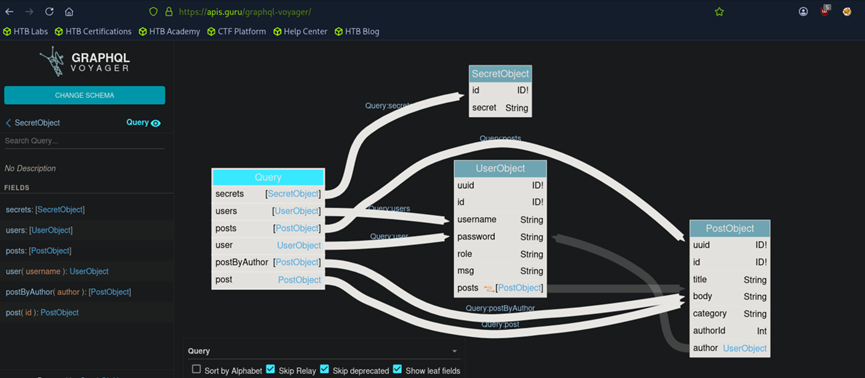Click the PostObject node header
The height and width of the screenshot is (378, 865).
pyautogui.click(x=730, y=228)
